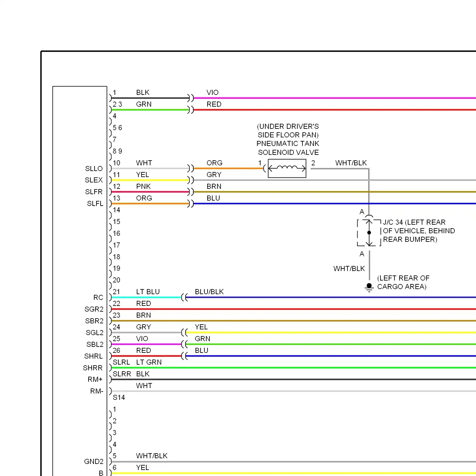This screenshot has height=476, width=476.
Task: Click the WHT/BLK label below J/C 34
Action: click(349, 268)
